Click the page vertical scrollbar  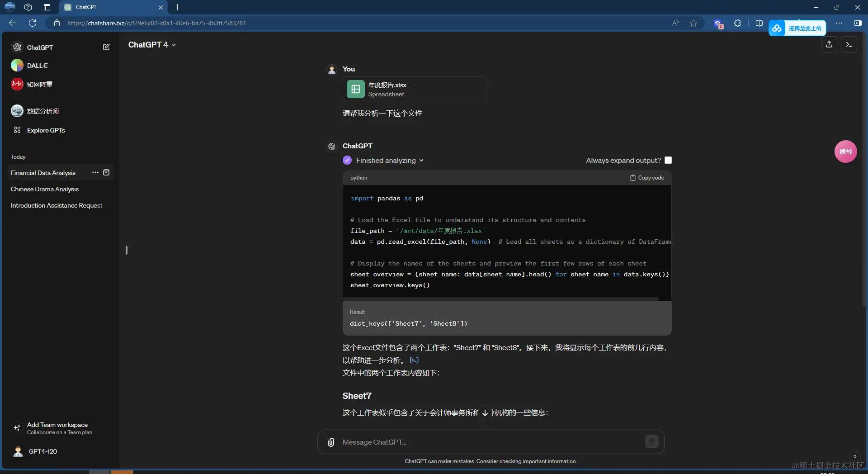864,172
